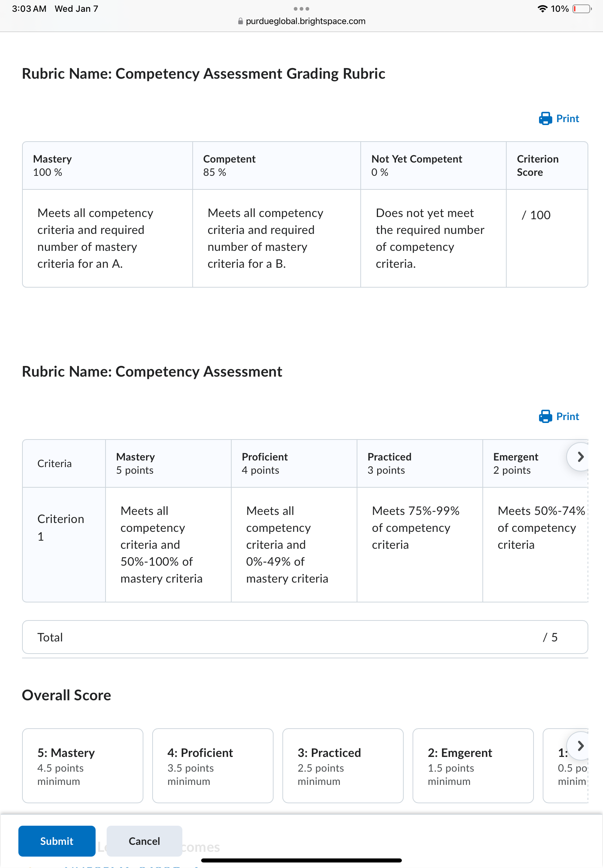Viewport: 603px width, 868px height.
Task: Tap the purdueglobal.brightspace.com address bar
Action: click(x=301, y=21)
